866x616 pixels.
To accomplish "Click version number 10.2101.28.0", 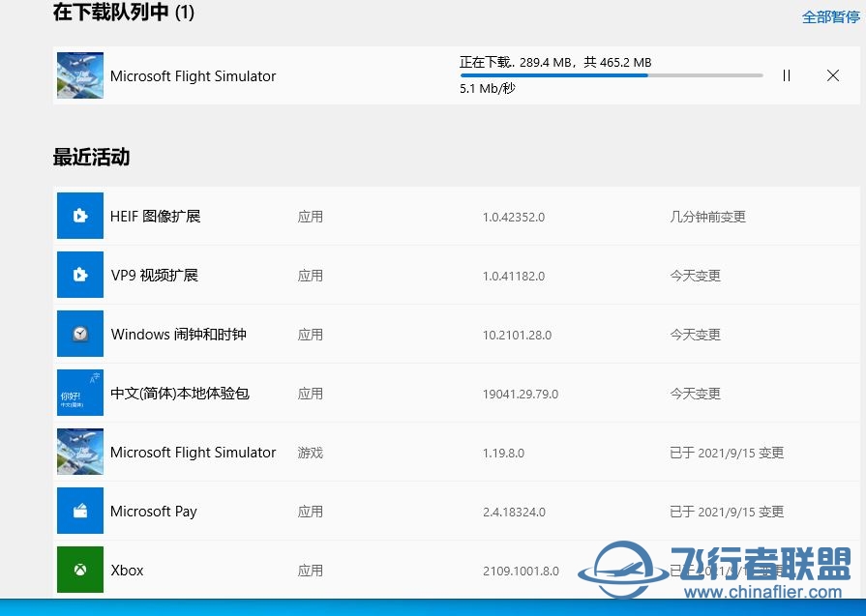I will pos(517,335).
